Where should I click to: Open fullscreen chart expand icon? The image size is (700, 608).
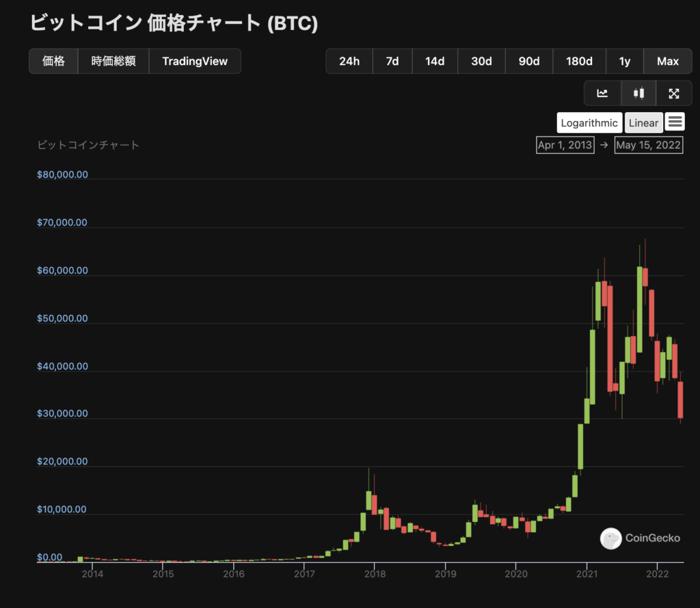[673, 93]
